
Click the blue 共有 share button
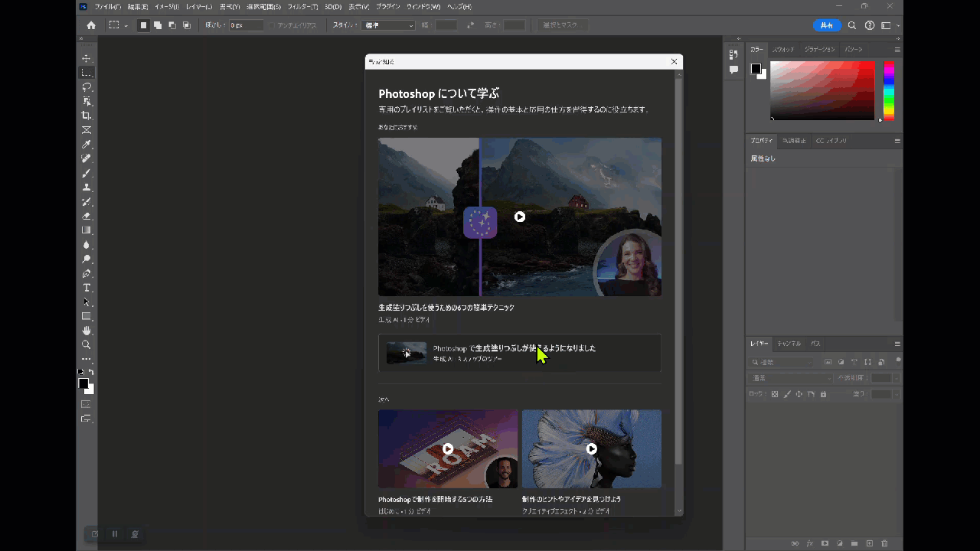click(827, 25)
